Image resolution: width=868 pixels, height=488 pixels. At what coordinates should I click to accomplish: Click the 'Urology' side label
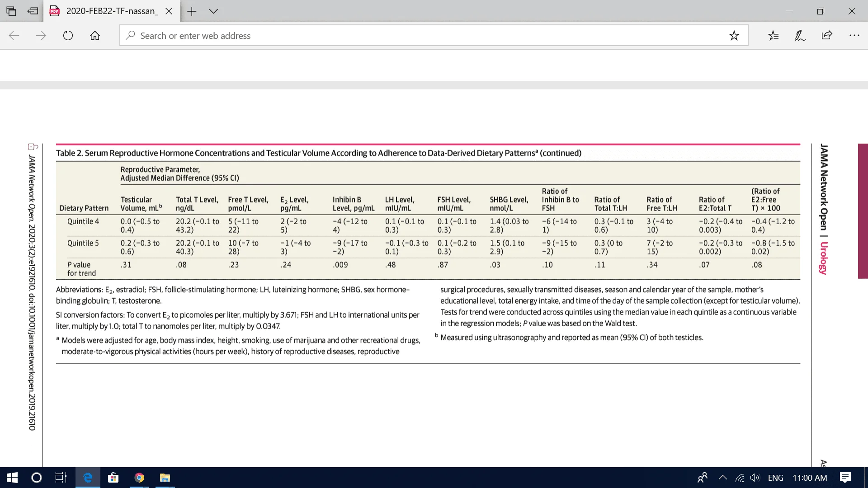[x=824, y=258]
